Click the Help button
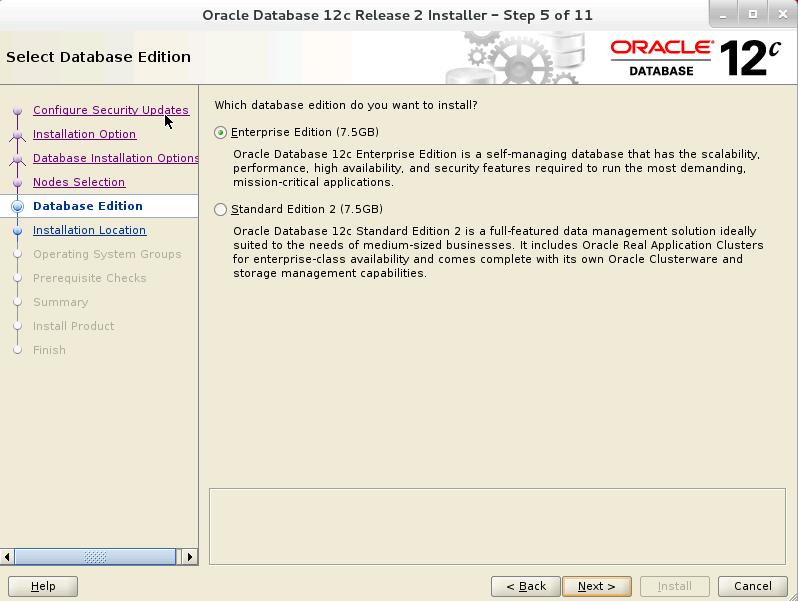The image size is (798, 601). tap(43, 586)
